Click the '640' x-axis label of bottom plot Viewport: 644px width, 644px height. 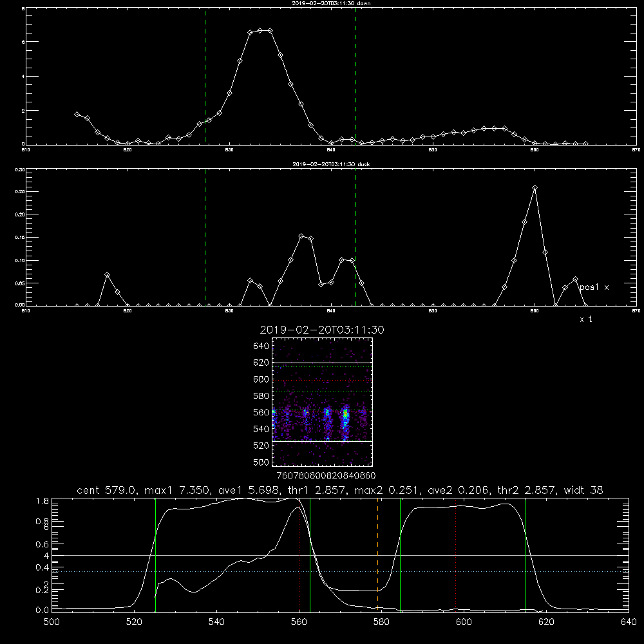[x=629, y=622]
